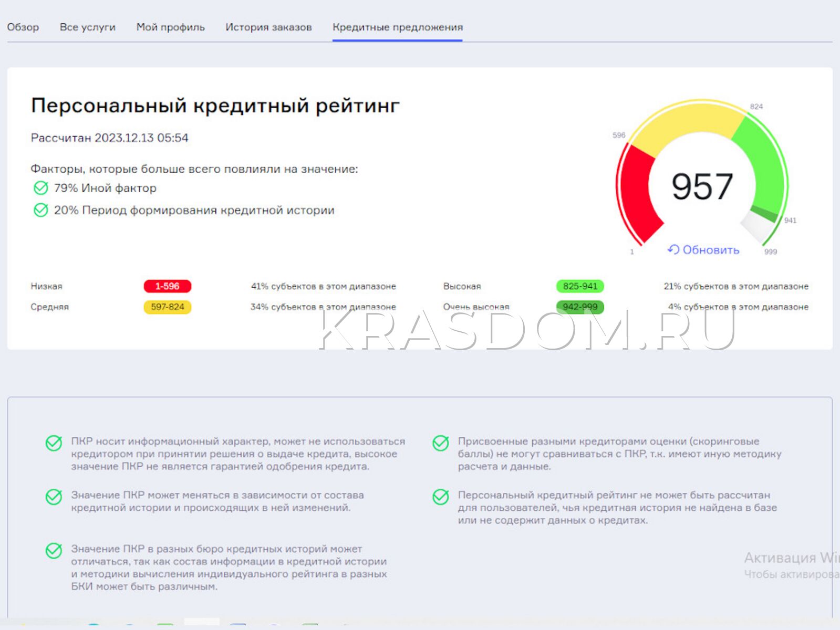Click the yellow 597-824 range badge
The width and height of the screenshot is (840, 630).
tap(167, 307)
